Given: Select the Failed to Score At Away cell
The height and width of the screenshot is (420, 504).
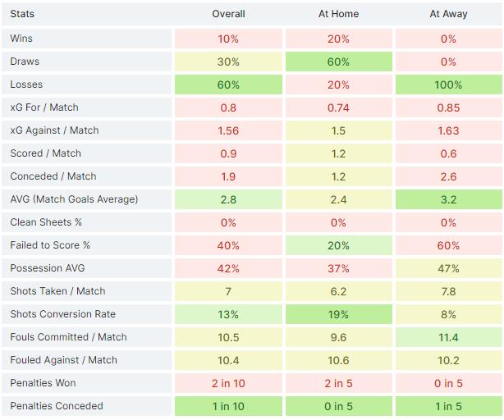Looking at the screenshot, I should pos(448,245).
